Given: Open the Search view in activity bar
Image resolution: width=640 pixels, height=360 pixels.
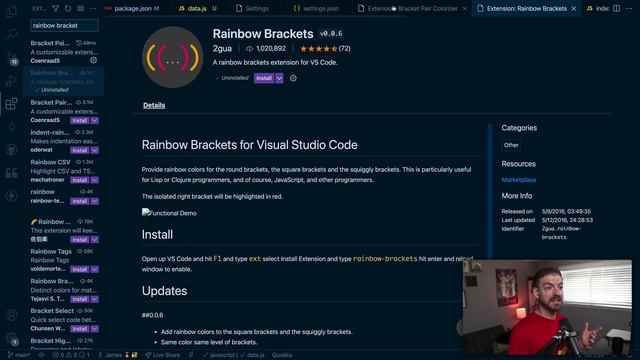Looking at the screenshot, I should point(11,34).
